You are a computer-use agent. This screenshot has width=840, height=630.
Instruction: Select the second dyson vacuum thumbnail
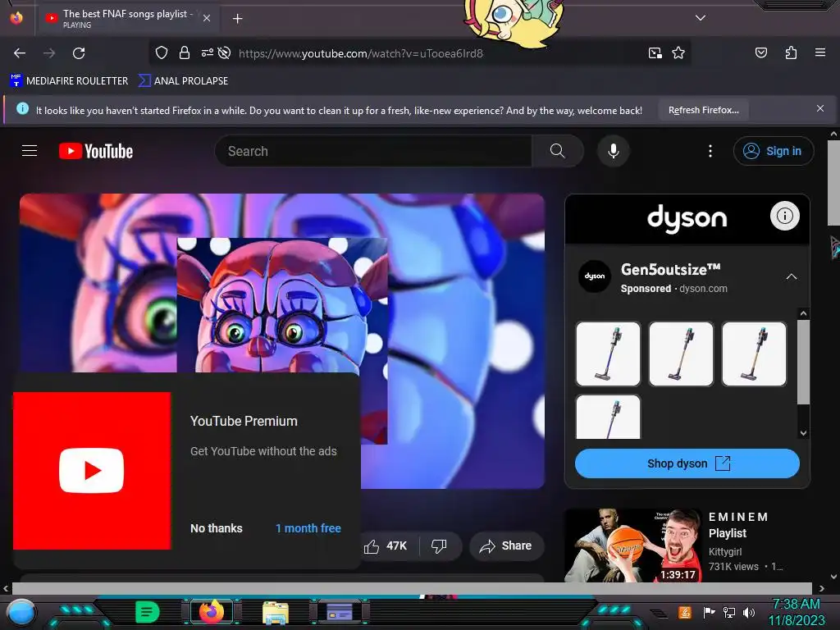click(681, 354)
